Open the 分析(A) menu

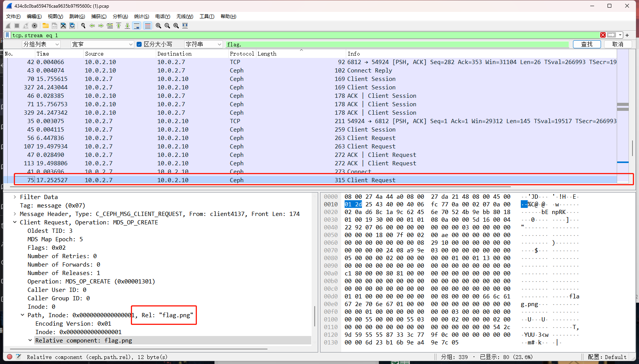pos(120,16)
